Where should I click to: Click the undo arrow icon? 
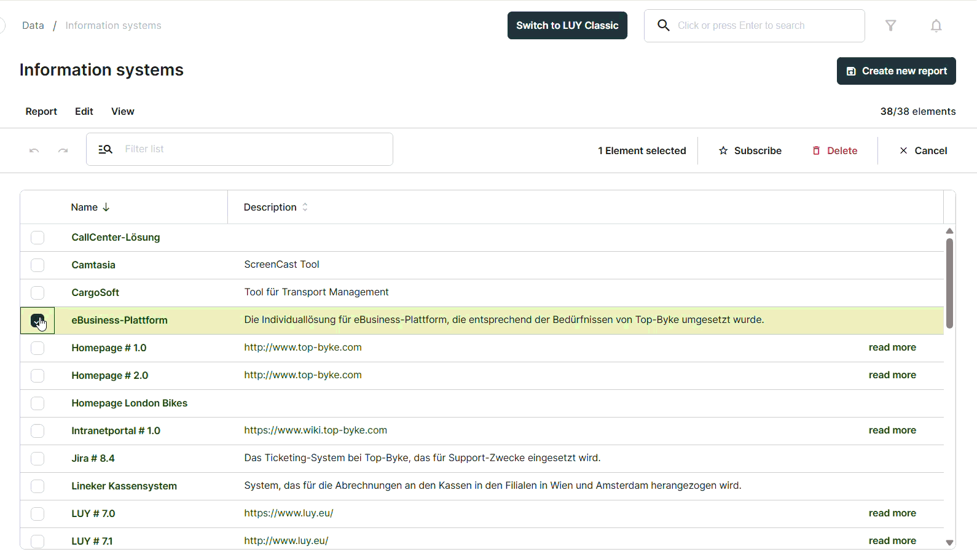coord(34,150)
